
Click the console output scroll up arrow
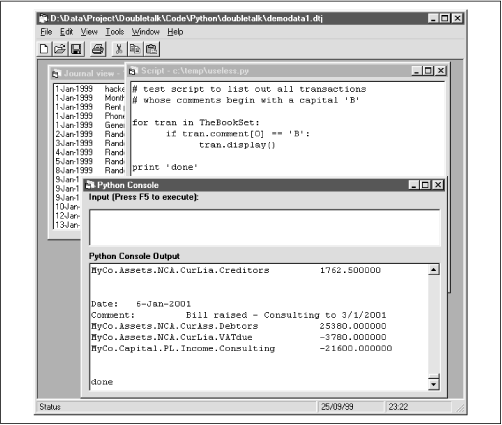pos(433,269)
